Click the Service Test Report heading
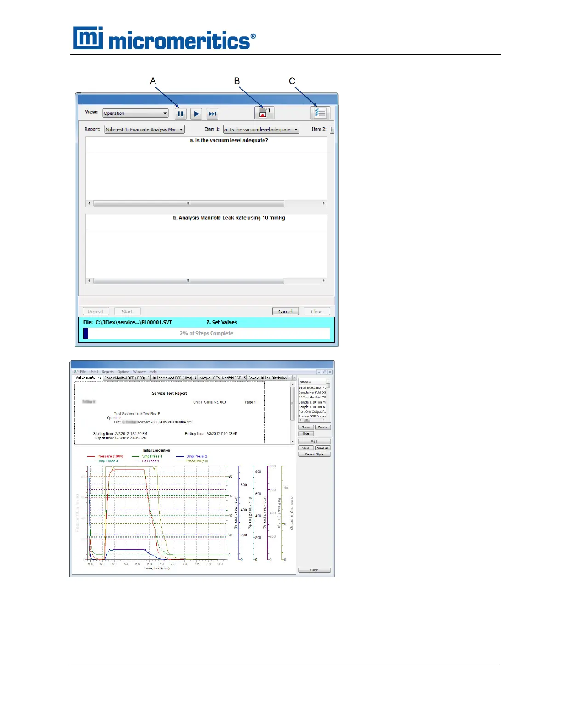 [169, 393]
